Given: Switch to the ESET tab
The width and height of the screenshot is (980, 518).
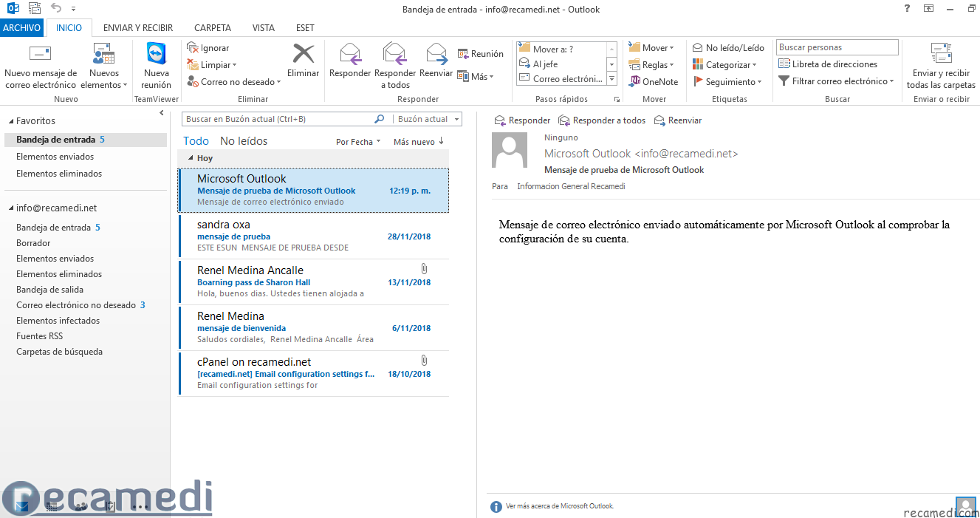Looking at the screenshot, I should coord(305,28).
